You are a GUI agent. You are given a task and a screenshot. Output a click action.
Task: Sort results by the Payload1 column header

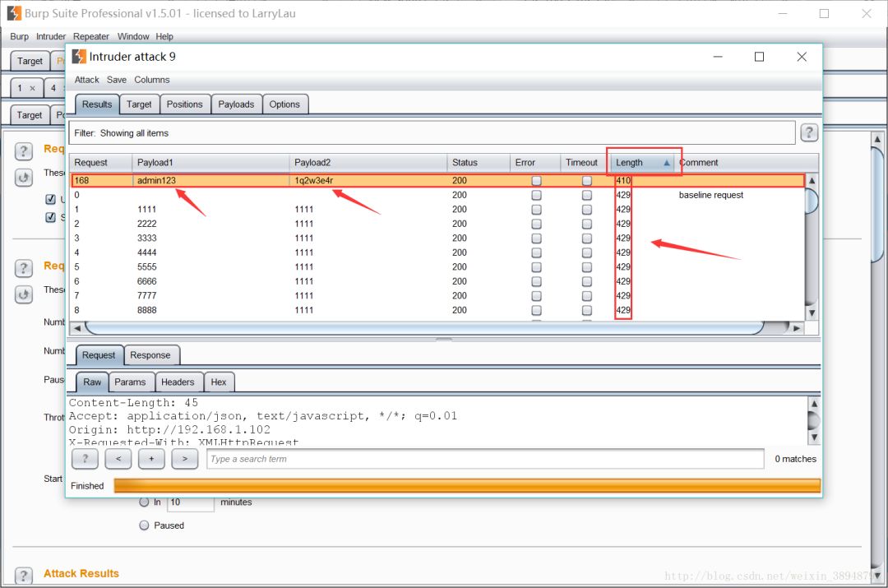pos(210,163)
